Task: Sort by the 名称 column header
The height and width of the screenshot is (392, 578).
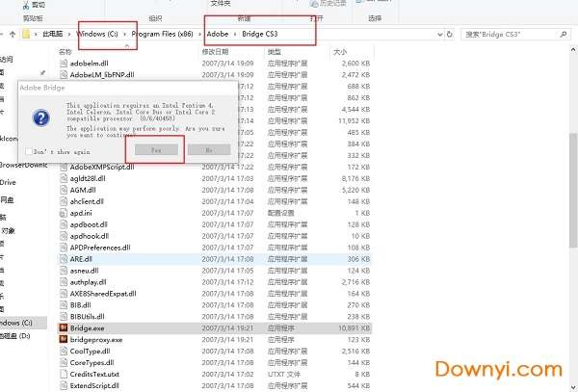Action: tap(65, 52)
